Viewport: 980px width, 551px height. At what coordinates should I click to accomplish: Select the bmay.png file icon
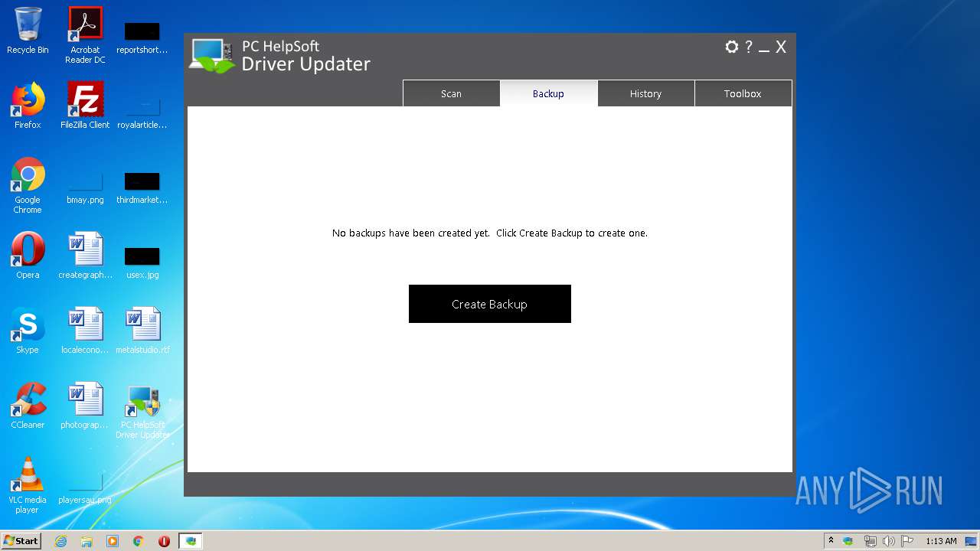pyautogui.click(x=85, y=188)
